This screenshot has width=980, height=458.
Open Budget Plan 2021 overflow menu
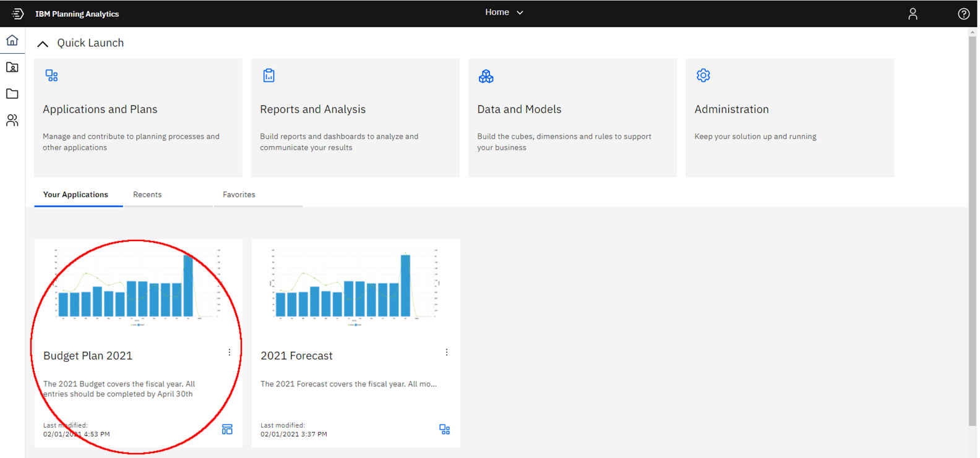[x=229, y=352]
